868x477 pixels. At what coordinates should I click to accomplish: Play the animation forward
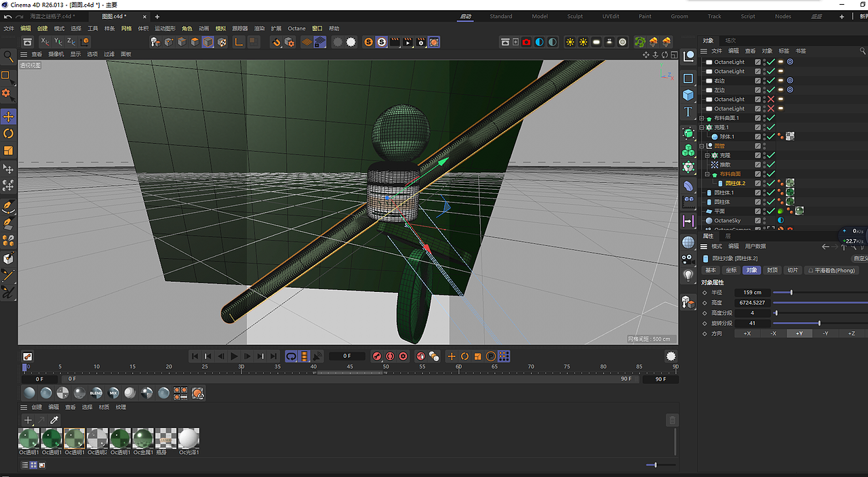click(x=234, y=356)
